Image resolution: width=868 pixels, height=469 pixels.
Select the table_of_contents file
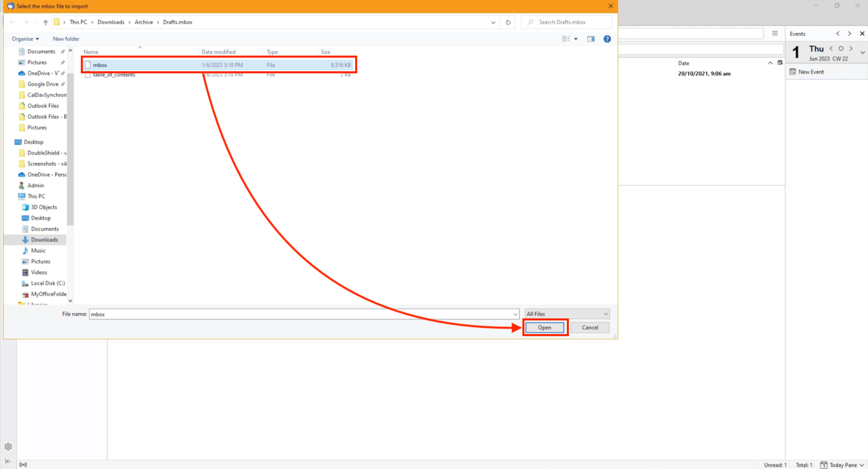(114, 75)
